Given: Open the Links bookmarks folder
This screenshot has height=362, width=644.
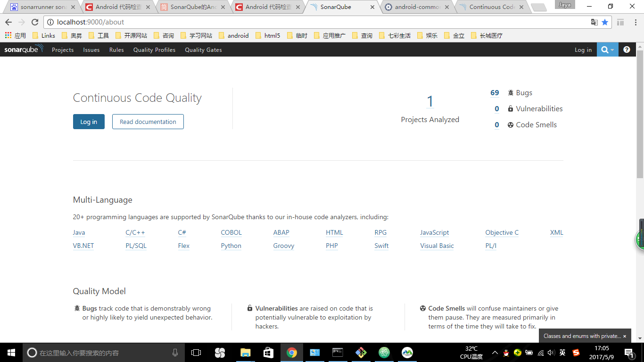Looking at the screenshot, I should (44, 35).
